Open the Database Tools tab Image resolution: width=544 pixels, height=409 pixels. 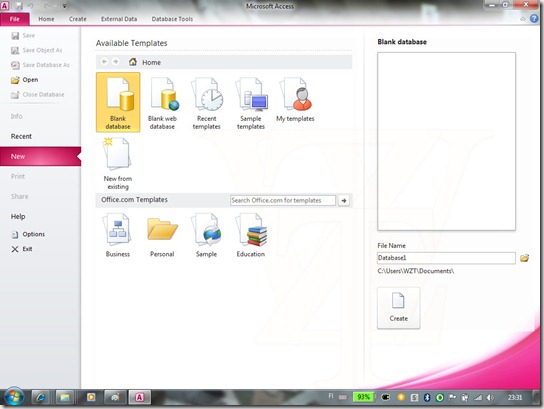tap(172, 19)
